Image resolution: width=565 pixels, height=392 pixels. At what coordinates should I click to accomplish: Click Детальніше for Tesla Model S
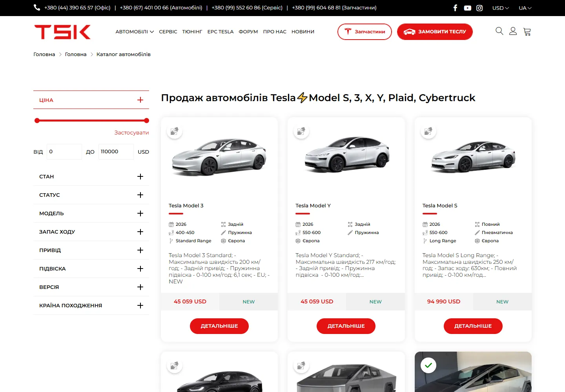(473, 326)
